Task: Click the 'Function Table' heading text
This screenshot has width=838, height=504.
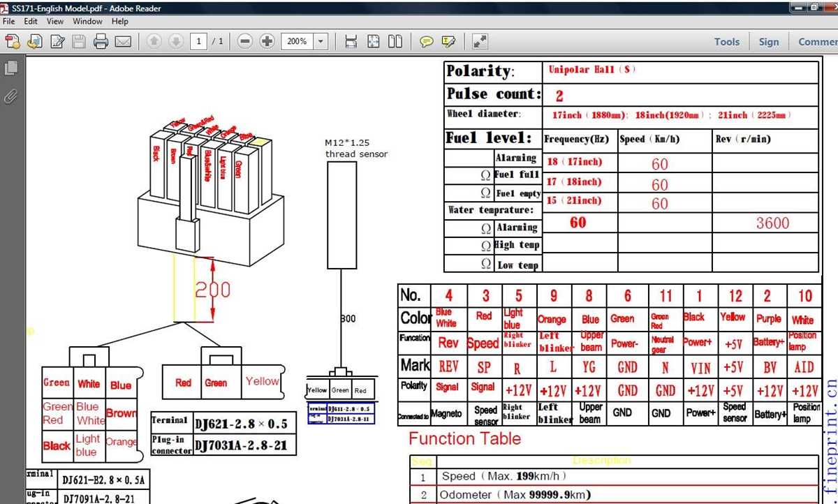Action: pyautogui.click(x=464, y=439)
